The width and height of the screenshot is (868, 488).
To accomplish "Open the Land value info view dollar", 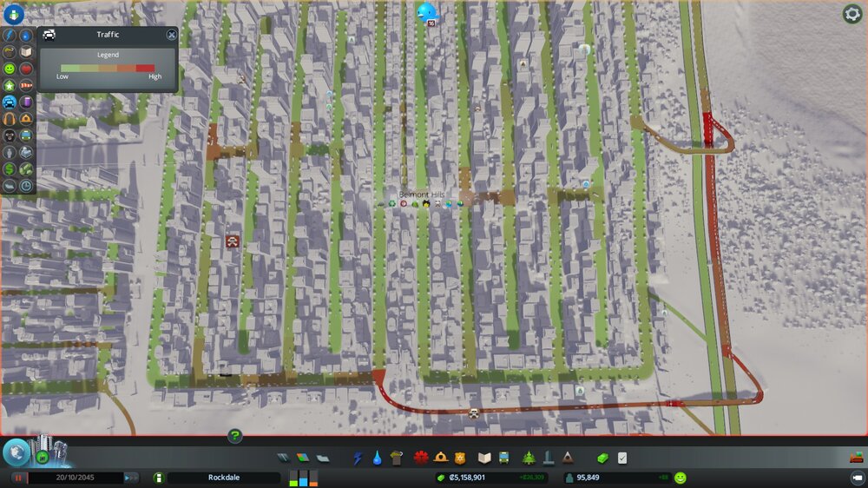I will 10,169.
